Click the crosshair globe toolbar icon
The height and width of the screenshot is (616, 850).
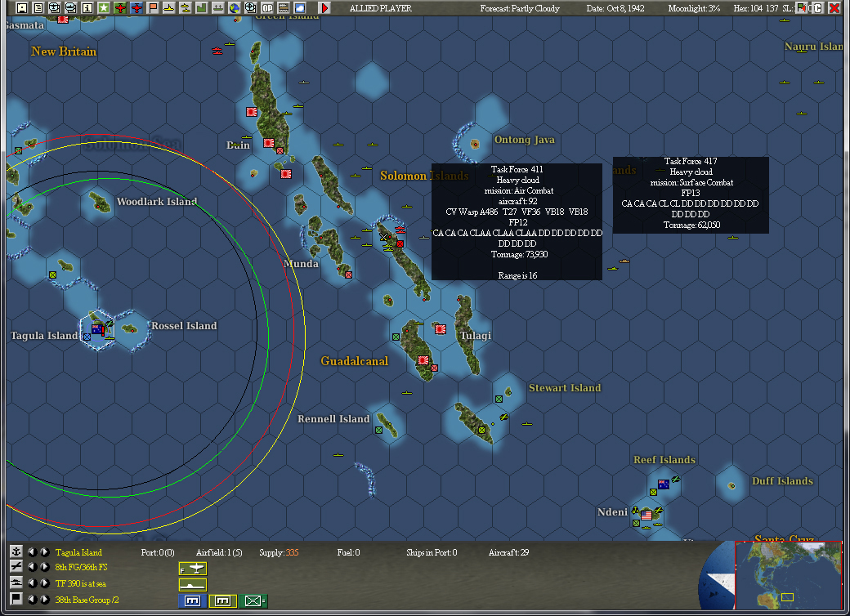250,8
